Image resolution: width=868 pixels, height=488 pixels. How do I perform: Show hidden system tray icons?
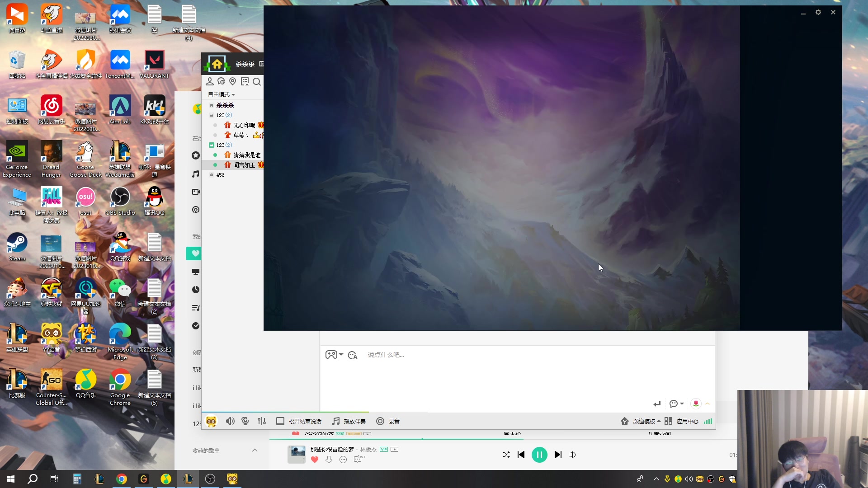pos(656,479)
